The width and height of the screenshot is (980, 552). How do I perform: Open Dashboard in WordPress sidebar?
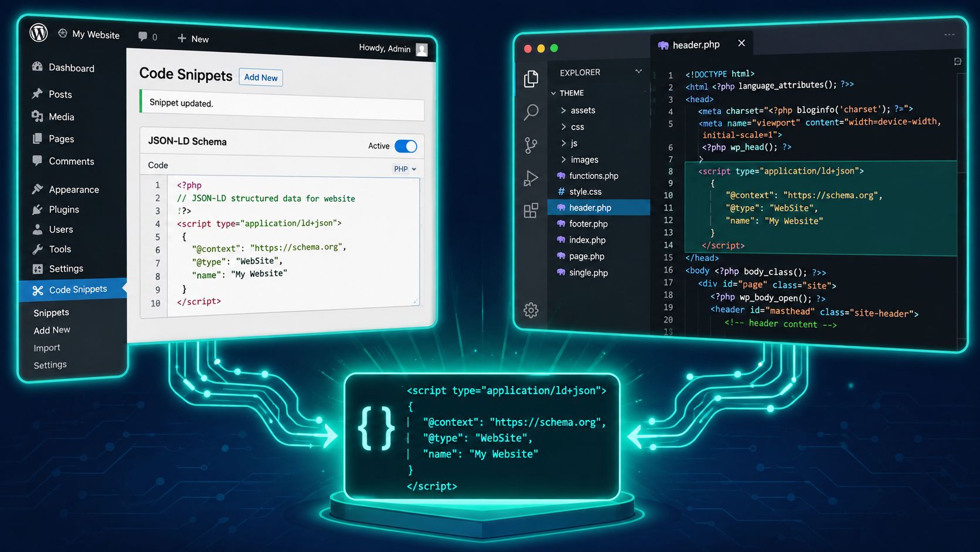click(63, 67)
